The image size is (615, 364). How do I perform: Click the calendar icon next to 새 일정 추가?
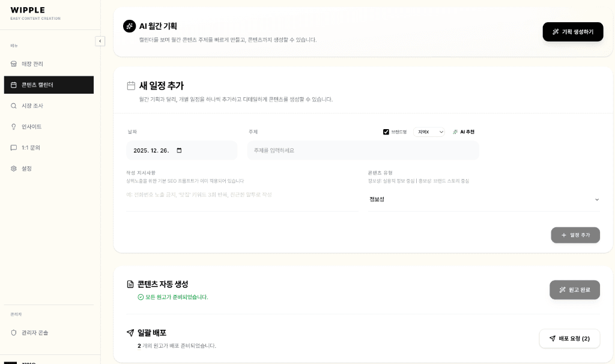(131, 85)
